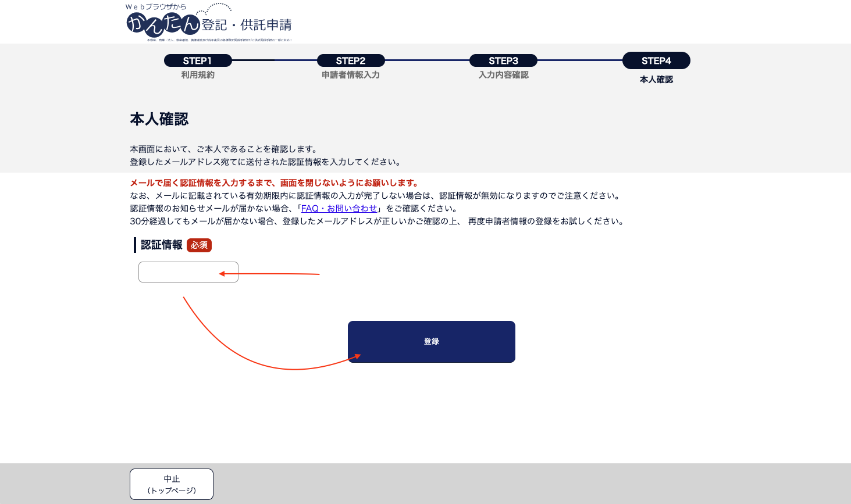Image resolution: width=851 pixels, height=504 pixels.
Task: Select the 申請者情報入力 step label
Action: (351, 75)
